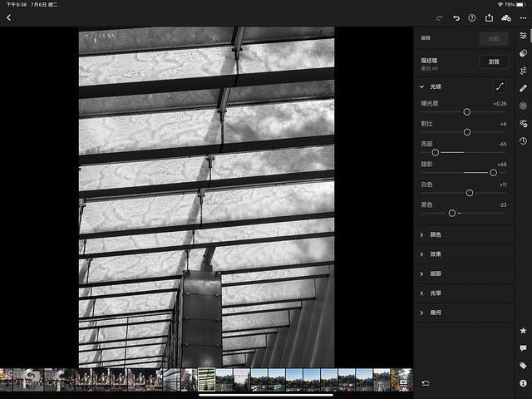The height and width of the screenshot is (399, 532).
Task: Click the reset arrow icon below panel
Action: click(426, 383)
